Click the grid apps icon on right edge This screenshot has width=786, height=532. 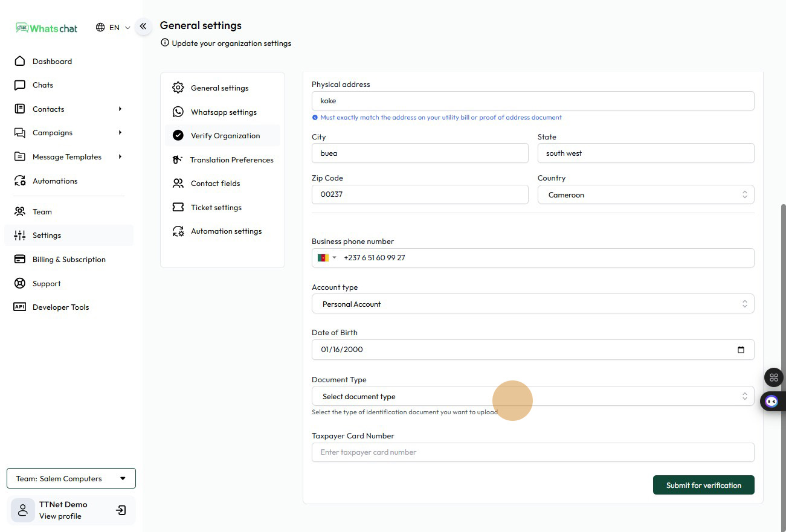click(773, 377)
